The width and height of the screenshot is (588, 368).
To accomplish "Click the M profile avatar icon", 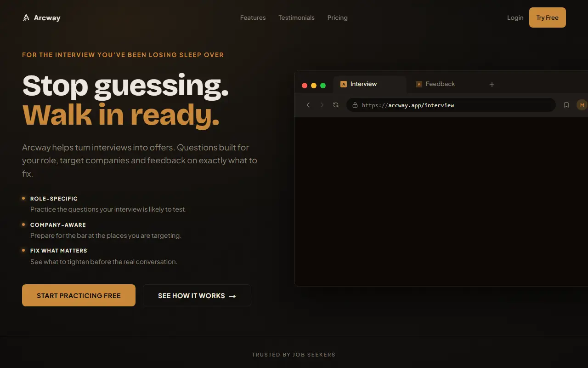I will 582,105.
